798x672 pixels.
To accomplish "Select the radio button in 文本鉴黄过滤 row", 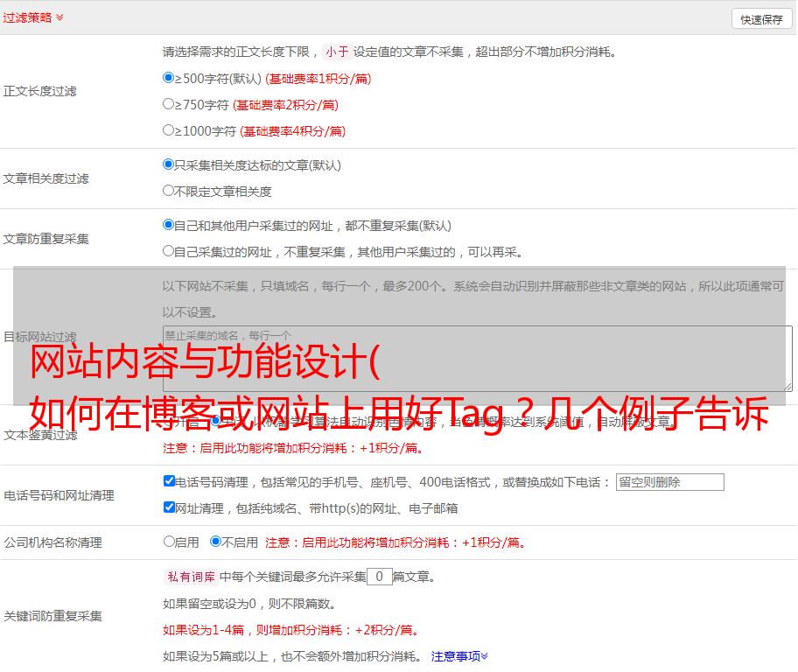I will 216,421.
